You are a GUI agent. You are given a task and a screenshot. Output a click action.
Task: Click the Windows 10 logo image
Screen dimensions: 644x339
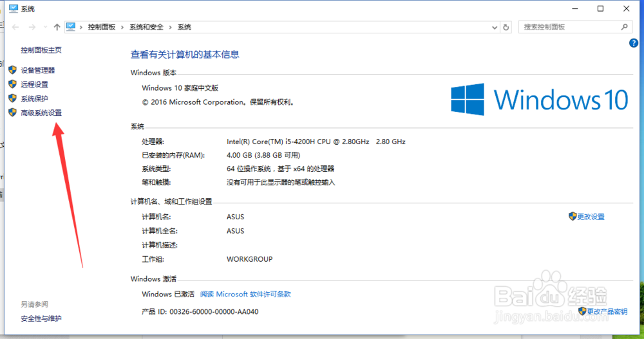(x=540, y=99)
